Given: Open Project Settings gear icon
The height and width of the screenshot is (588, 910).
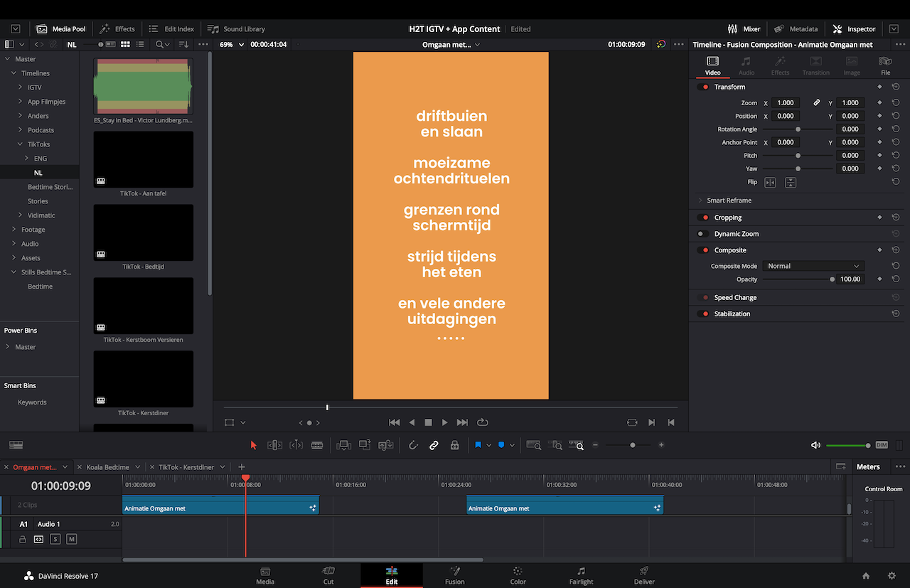Looking at the screenshot, I should click(892, 576).
